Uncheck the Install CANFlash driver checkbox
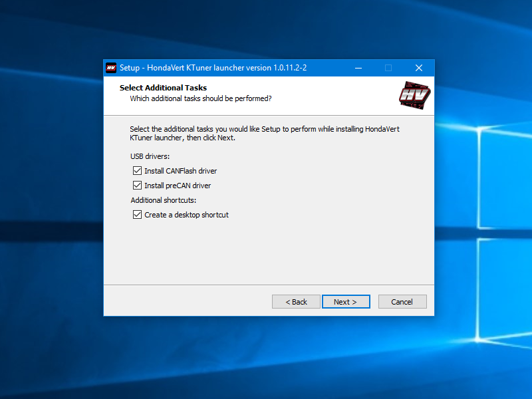532x399 pixels. [137, 171]
